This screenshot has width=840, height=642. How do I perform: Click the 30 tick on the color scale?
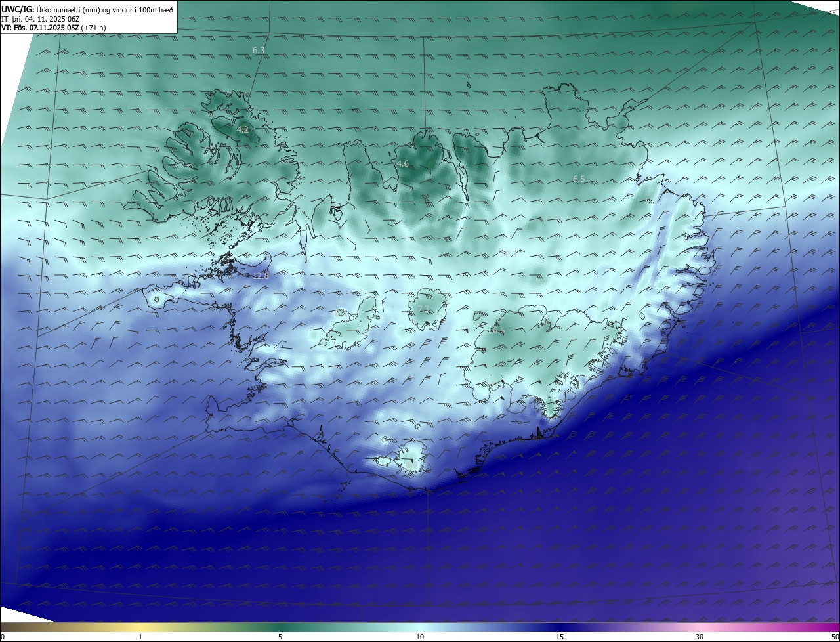click(700, 637)
